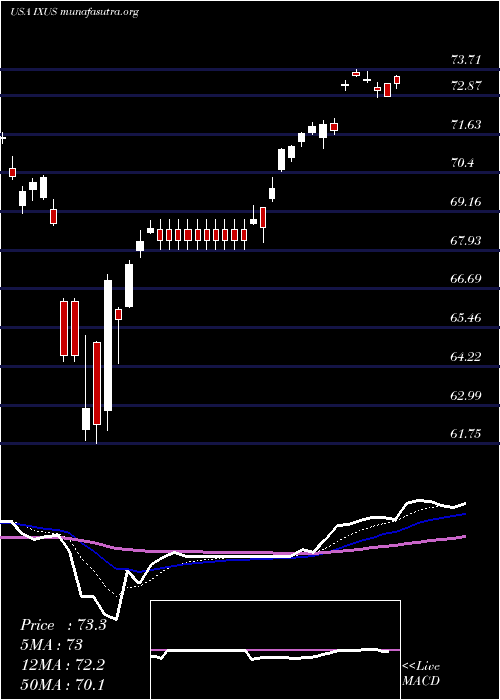Select the 65.46 axis label

click(x=466, y=318)
